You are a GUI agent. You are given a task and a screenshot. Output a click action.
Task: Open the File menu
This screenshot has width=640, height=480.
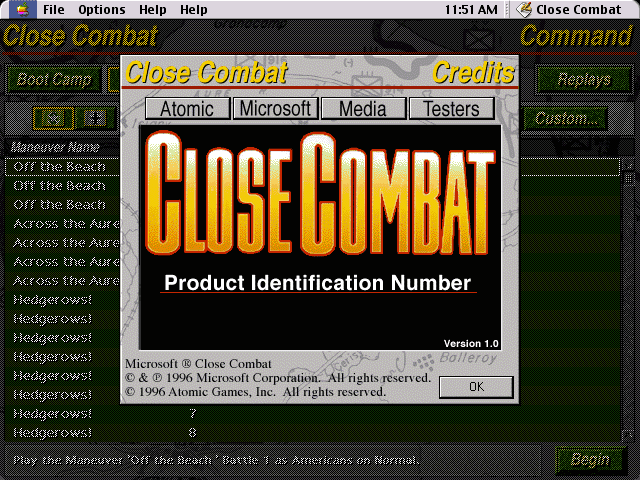pyautogui.click(x=53, y=9)
